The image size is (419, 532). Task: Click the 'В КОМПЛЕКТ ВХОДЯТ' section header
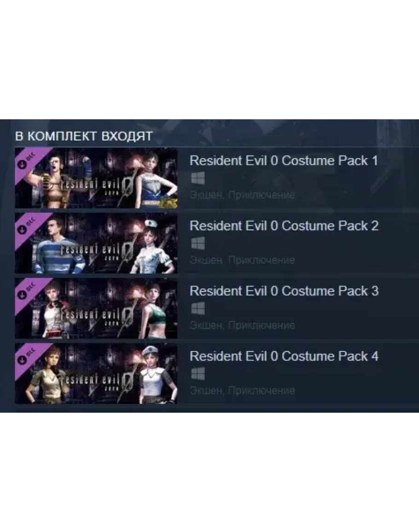[x=84, y=136]
